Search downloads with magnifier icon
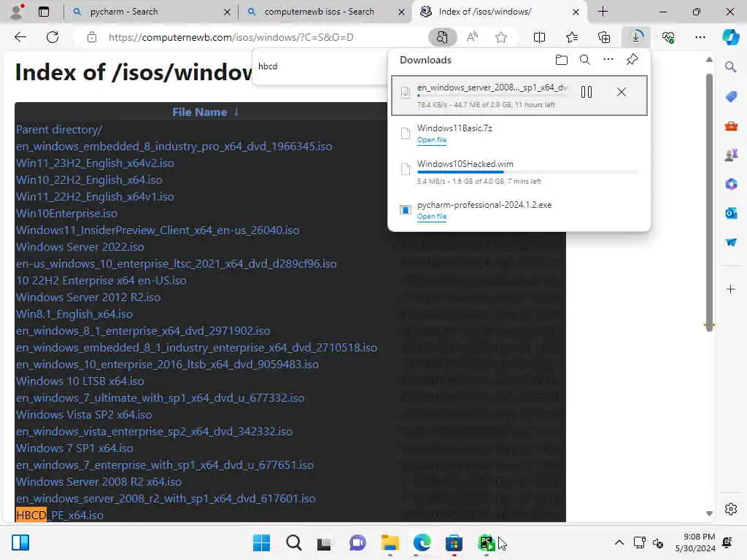This screenshot has height=560, width=747. pos(585,60)
